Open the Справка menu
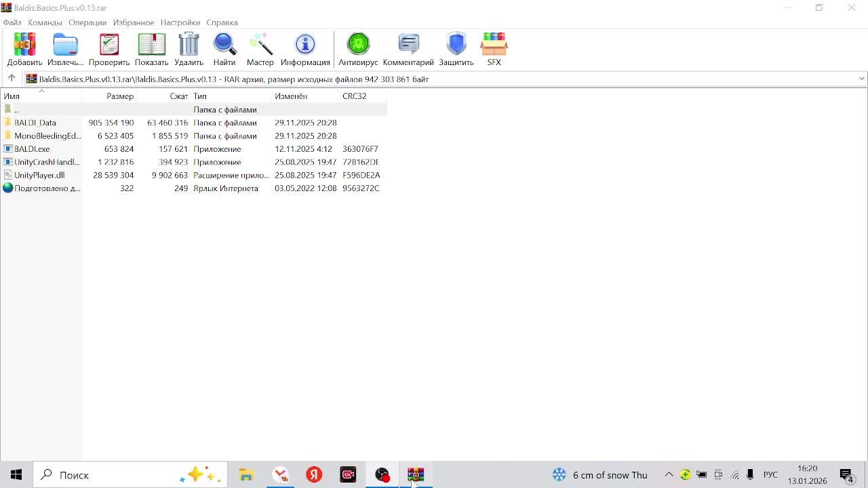The image size is (868, 488). click(222, 22)
